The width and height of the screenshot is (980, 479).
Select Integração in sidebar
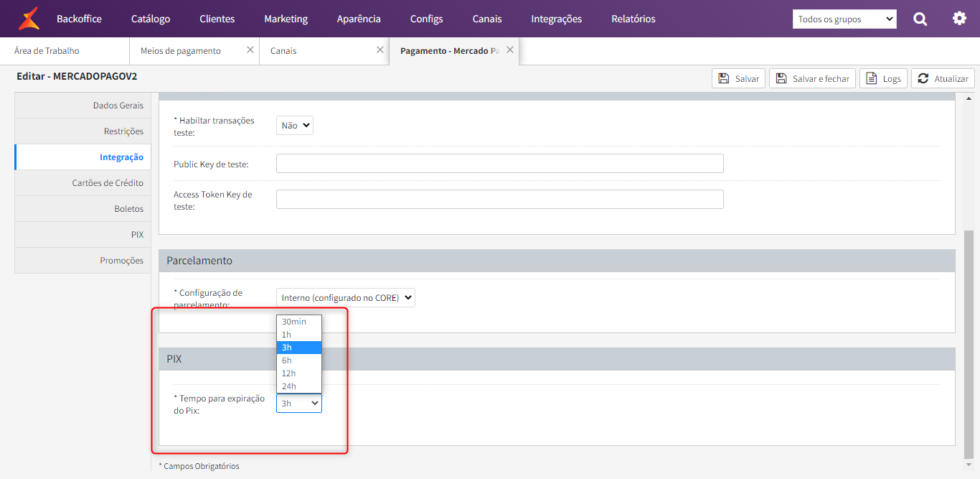click(x=83, y=157)
